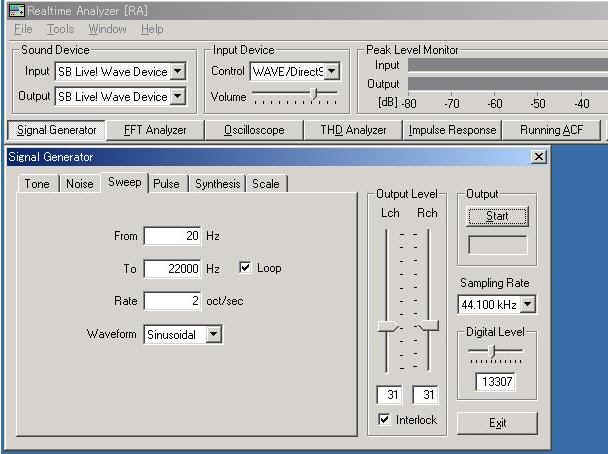
Task: Click the Realtime Analyzer title bar icon
Action: (17, 10)
